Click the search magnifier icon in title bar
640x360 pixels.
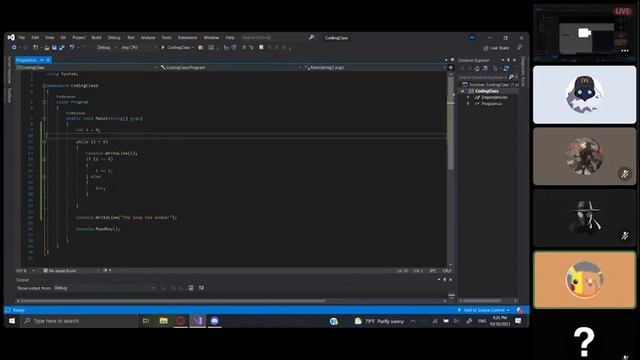click(311, 37)
